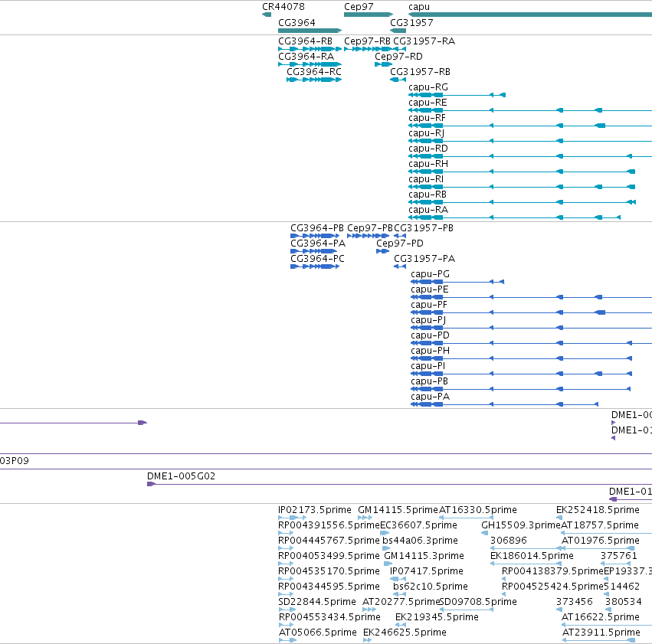Select protein Cep97-PD
This screenshot has height=644, width=652.
382,251
